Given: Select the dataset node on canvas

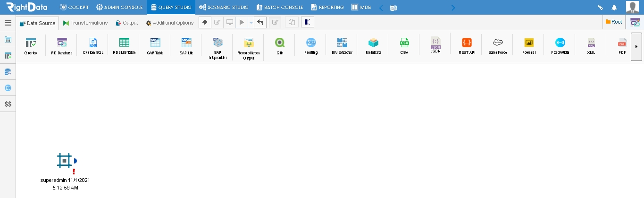Looking at the screenshot, I should click(64, 161).
